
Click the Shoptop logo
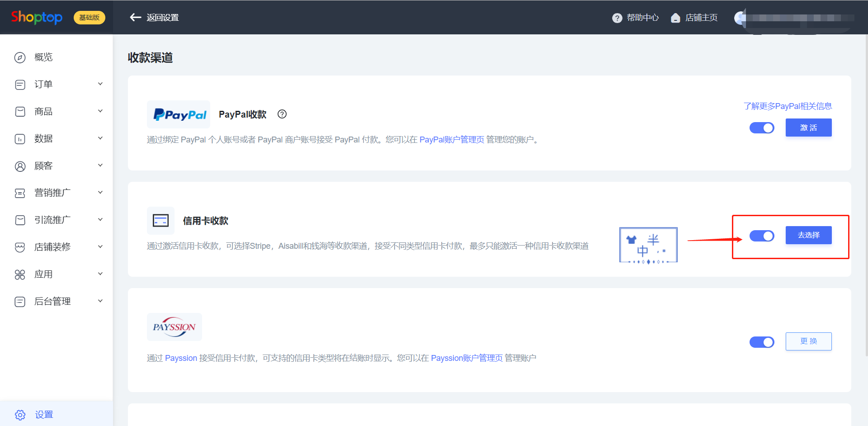click(37, 17)
